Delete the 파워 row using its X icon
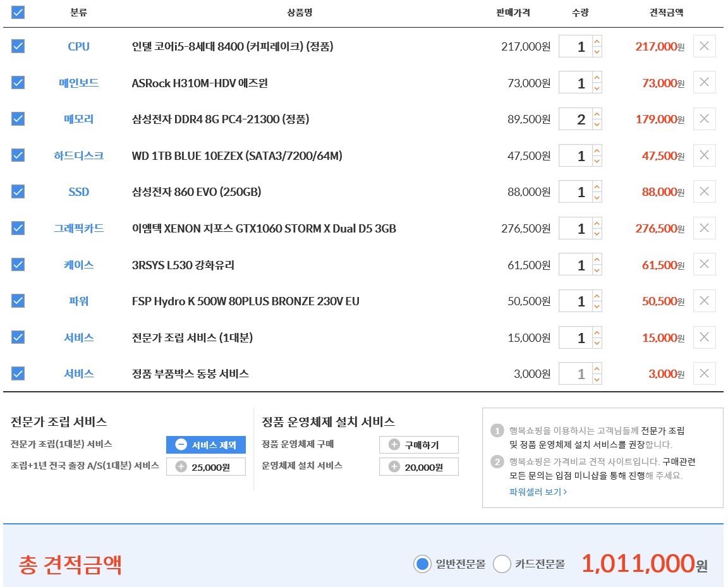Viewport: 728px width, 587px height. 704,301
